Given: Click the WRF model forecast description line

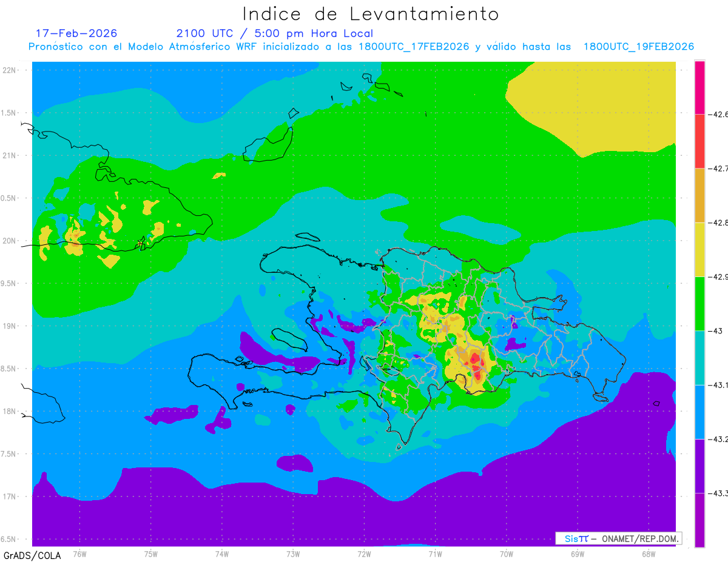Looking at the screenshot, I should pos(361,47).
